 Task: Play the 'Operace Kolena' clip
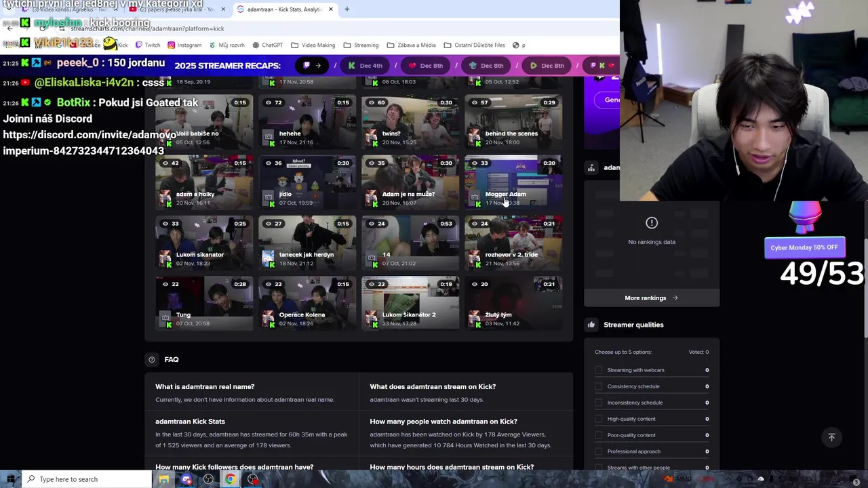coord(307,304)
